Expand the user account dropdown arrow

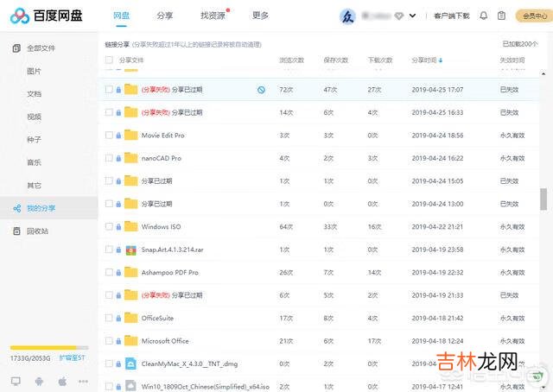pyautogui.click(x=412, y=16)
